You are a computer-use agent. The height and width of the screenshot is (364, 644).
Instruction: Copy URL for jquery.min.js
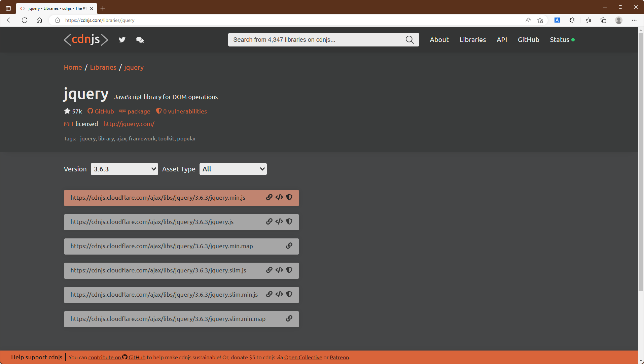point(269,197)
